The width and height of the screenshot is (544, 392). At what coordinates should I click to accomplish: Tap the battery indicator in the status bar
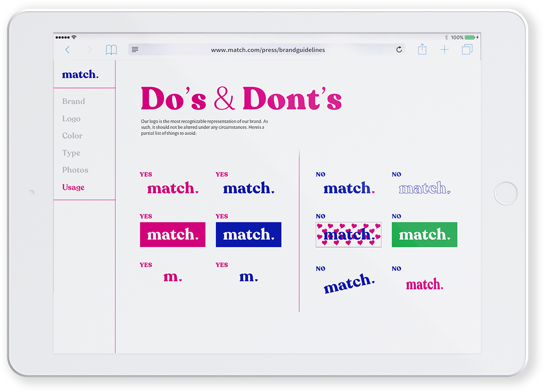470,37
